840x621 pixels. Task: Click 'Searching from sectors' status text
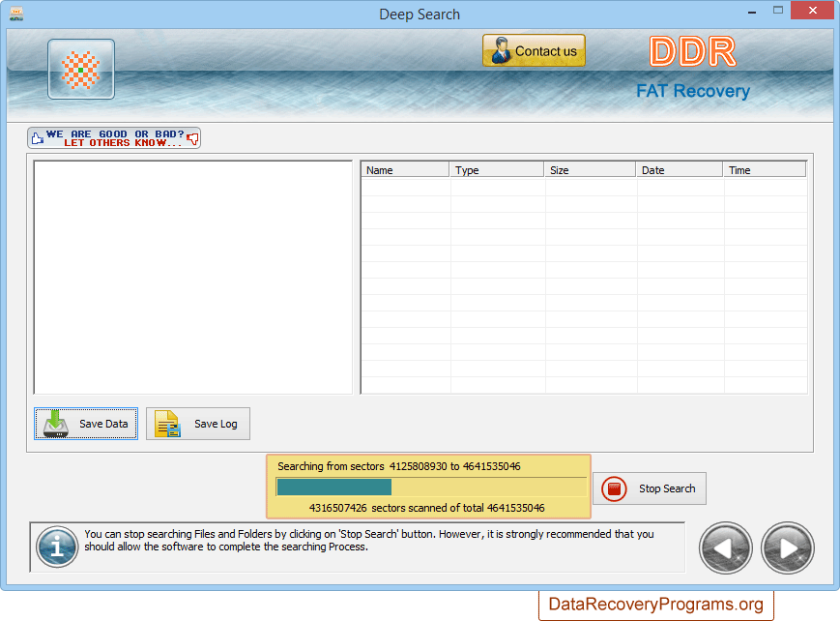pyautogui.click(x=398, y=466)
